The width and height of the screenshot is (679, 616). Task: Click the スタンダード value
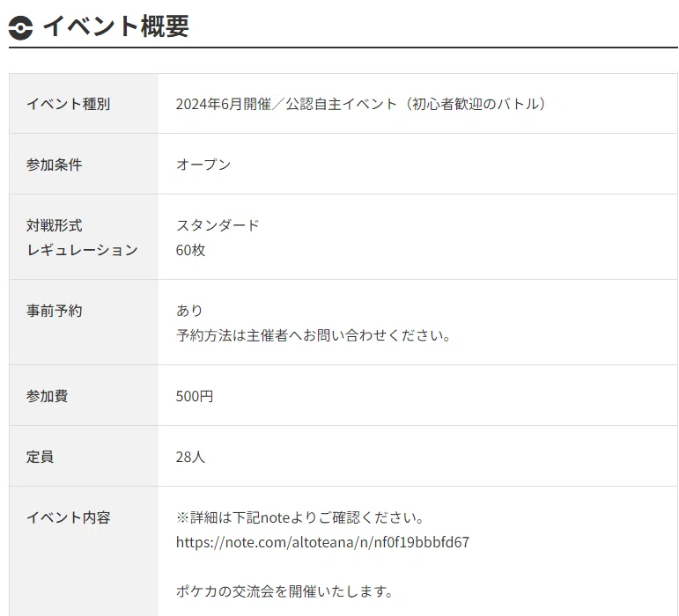218,225
